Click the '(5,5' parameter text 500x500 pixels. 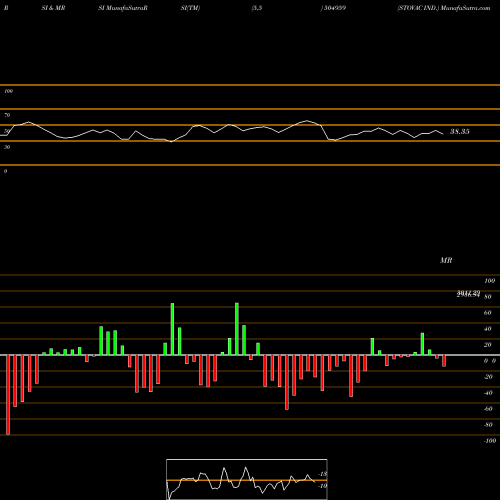coord(257,8)
